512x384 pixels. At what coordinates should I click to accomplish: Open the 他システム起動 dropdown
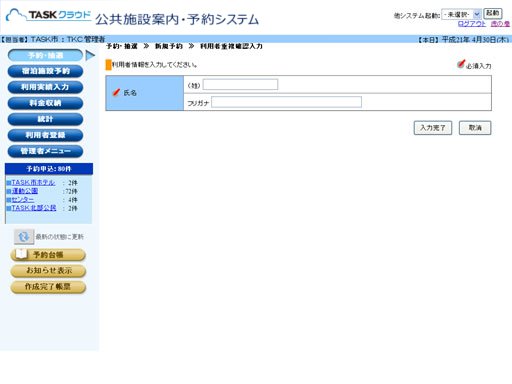pos(461,14)
